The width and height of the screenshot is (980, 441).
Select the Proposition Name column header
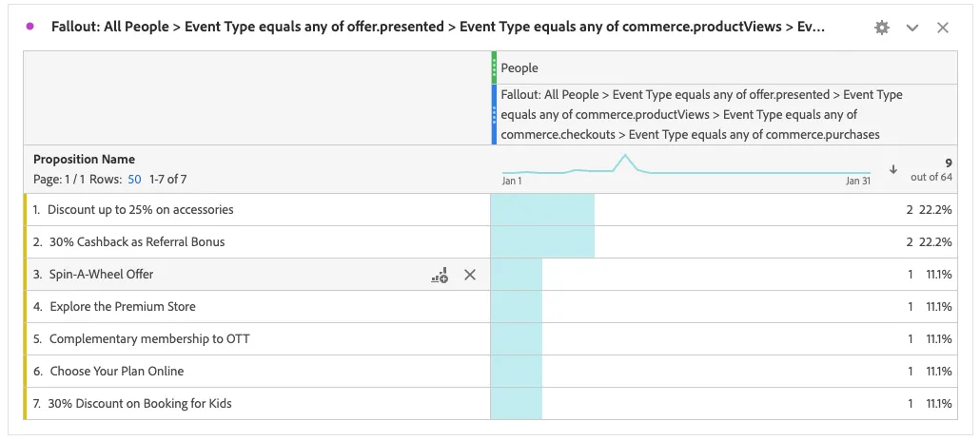tap(84, 160)
